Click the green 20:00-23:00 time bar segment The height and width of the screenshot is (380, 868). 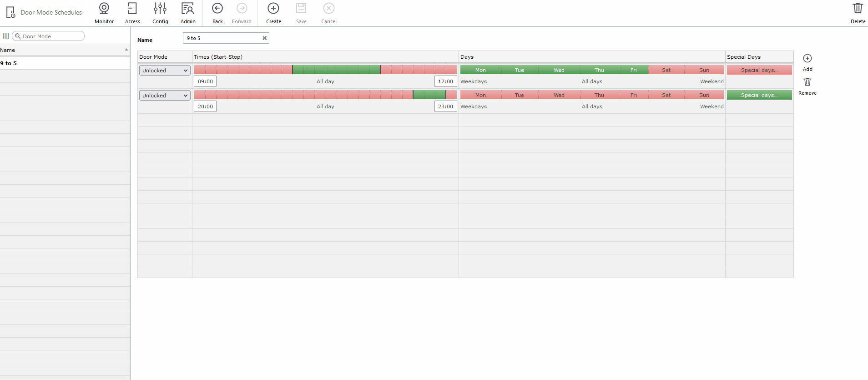(x=429, y=95)
